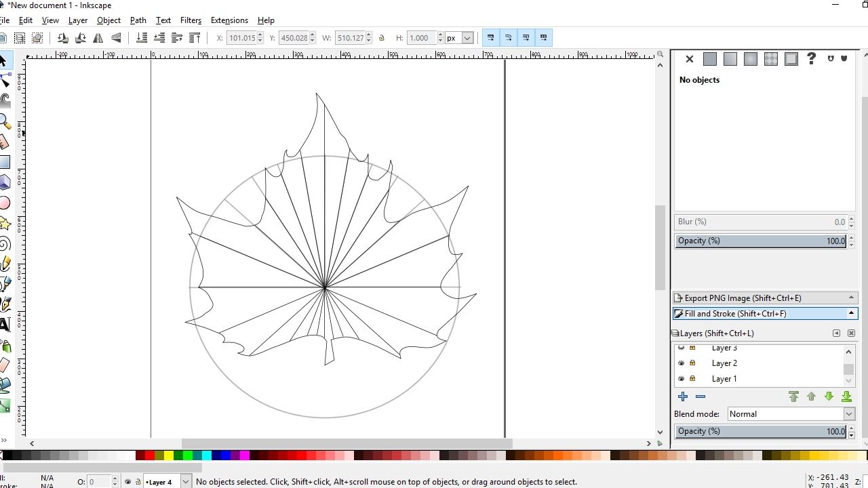Open the Extensions menu
Viewport: 868px width, 488px height.
pyautogui.click(x=229, y=20)
